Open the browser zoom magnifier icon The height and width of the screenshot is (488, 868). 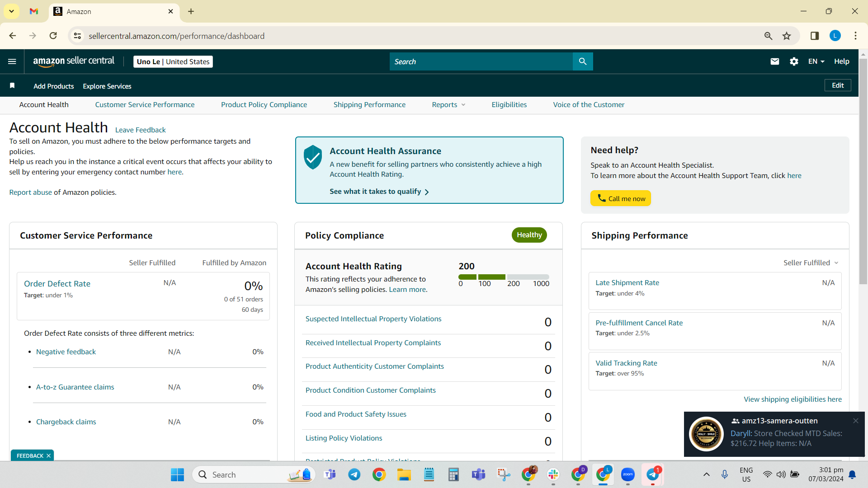click(x=768, y=36)
